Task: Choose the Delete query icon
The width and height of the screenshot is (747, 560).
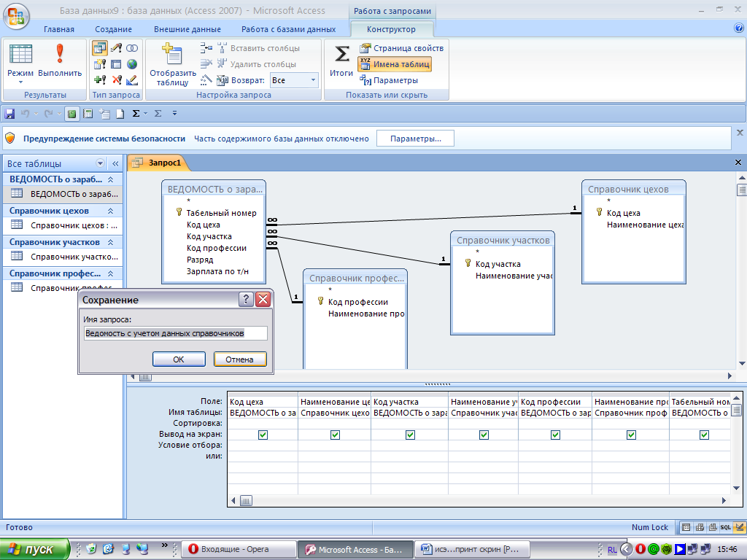Action: click(x=116, y=79)
